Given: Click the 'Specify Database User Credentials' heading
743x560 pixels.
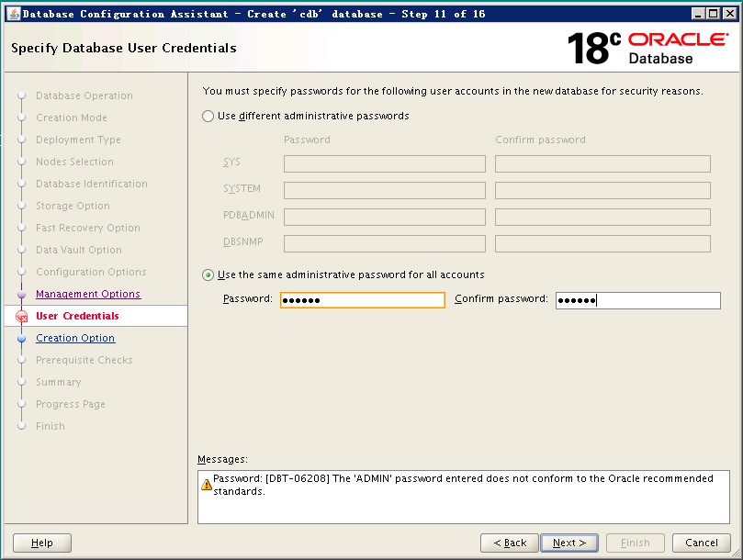Looking at the screenshot, I should 124,48.
